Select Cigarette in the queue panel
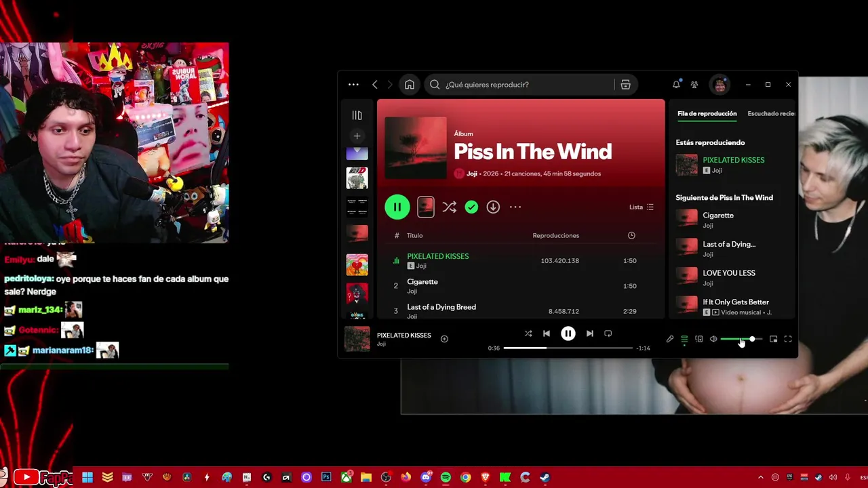The height and width of the screenshot is (488, 868). coord(718,216)
